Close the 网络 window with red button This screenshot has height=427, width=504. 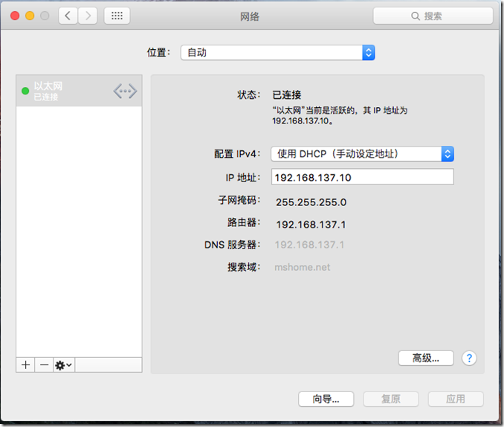[x=15, y=16]
